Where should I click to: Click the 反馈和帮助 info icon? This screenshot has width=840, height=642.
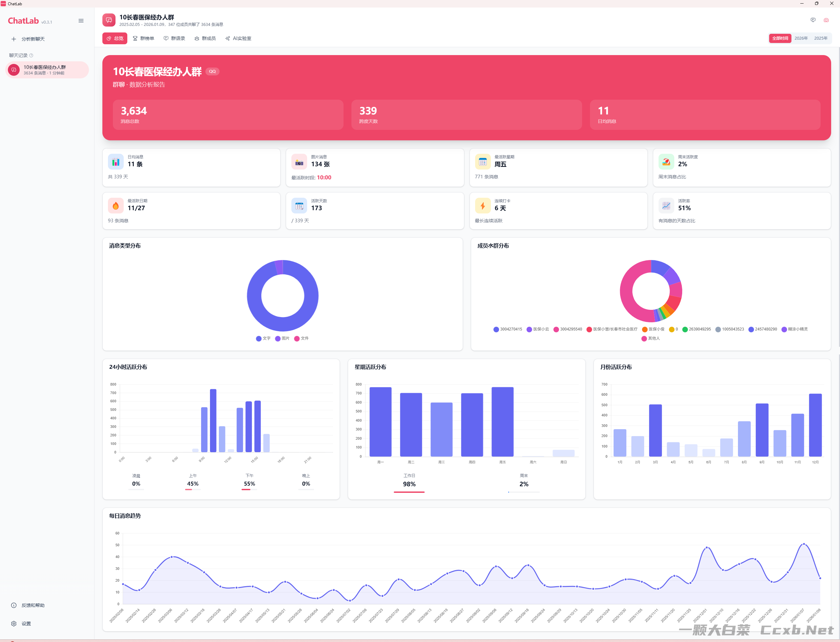14,605
